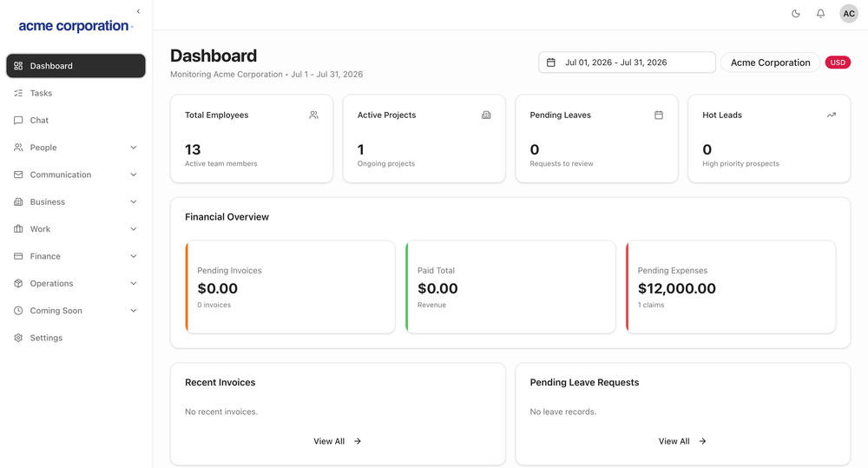Expand the Operations submenu chevron
Viewport: 868px width, 468px height.
point(134,283)
